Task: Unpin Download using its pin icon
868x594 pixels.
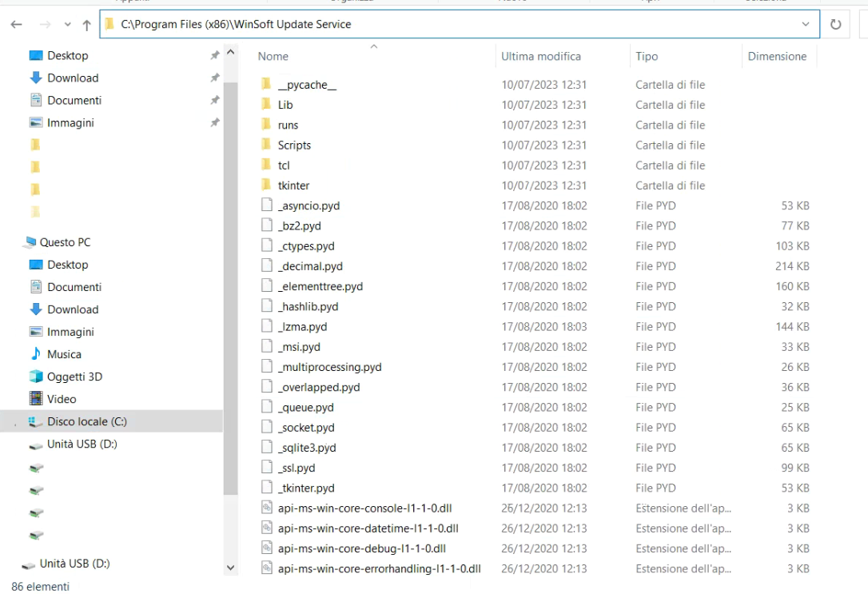Action: 215,78
